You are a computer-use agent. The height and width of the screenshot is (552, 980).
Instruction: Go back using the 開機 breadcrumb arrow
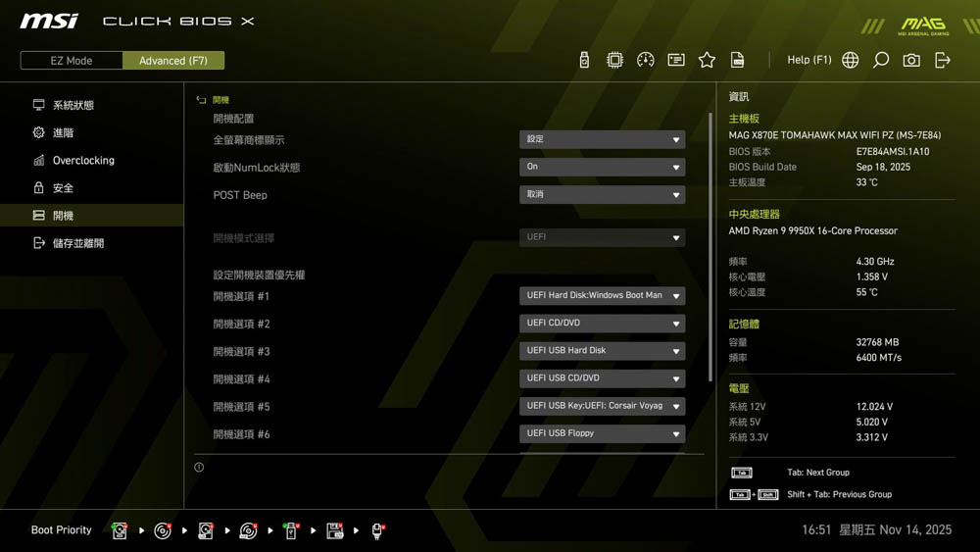coord(201,100)
